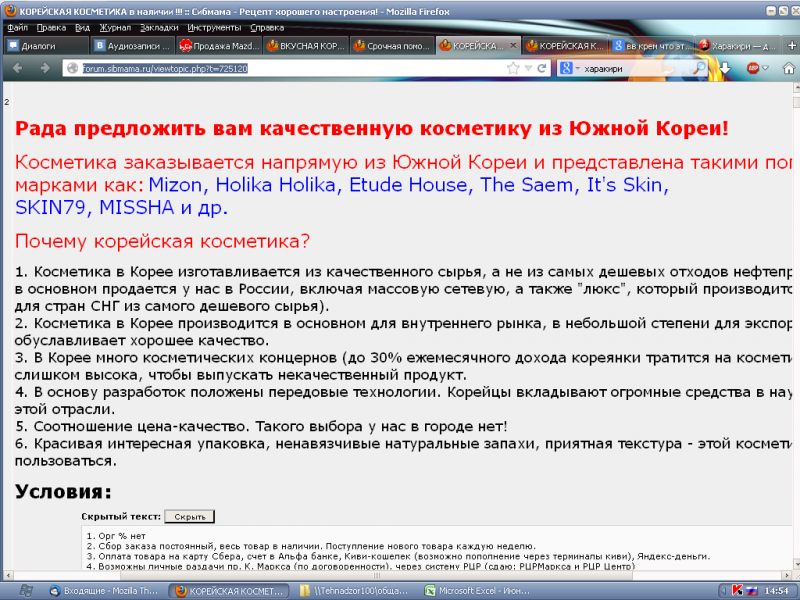Click the Holika Holika brand text
Viewport: 800px width, 600px height.
point(275,185)
